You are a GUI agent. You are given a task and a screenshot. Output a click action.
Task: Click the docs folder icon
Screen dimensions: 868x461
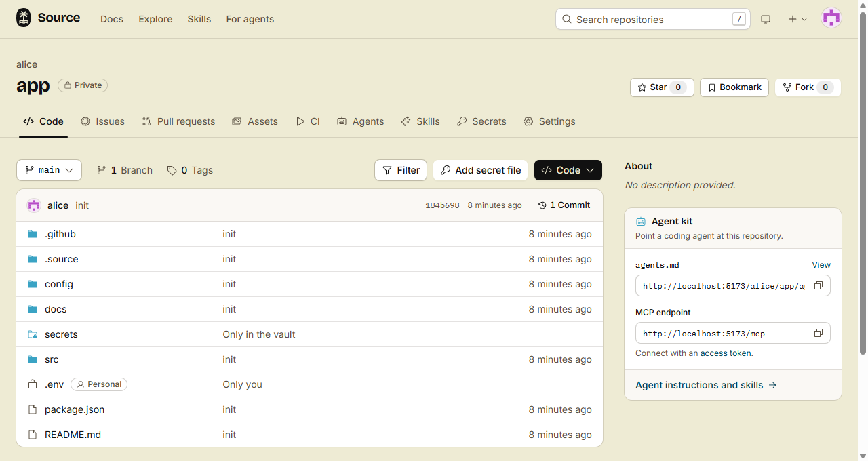click(33, 309)
